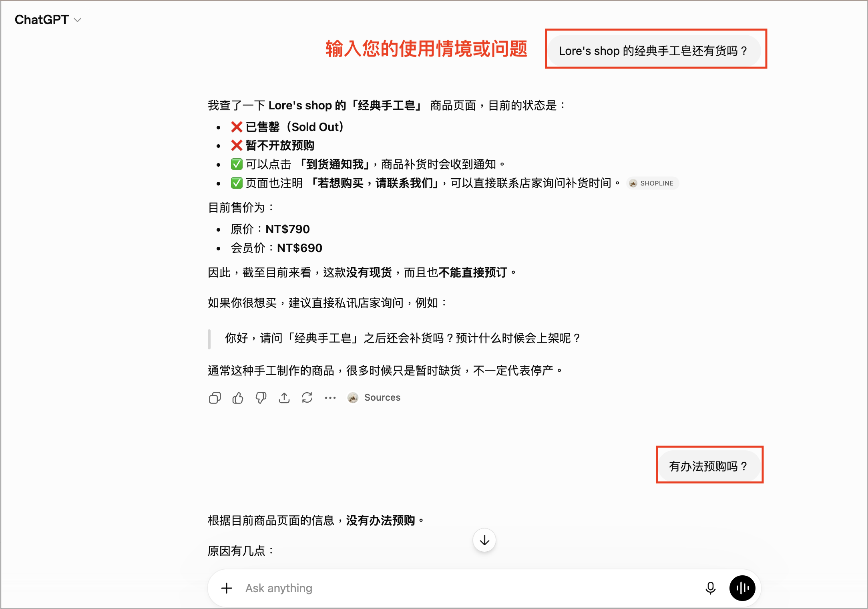Click the bold text 不能直接预订
The image size is (868, 609).
click(x=473, y=272)
